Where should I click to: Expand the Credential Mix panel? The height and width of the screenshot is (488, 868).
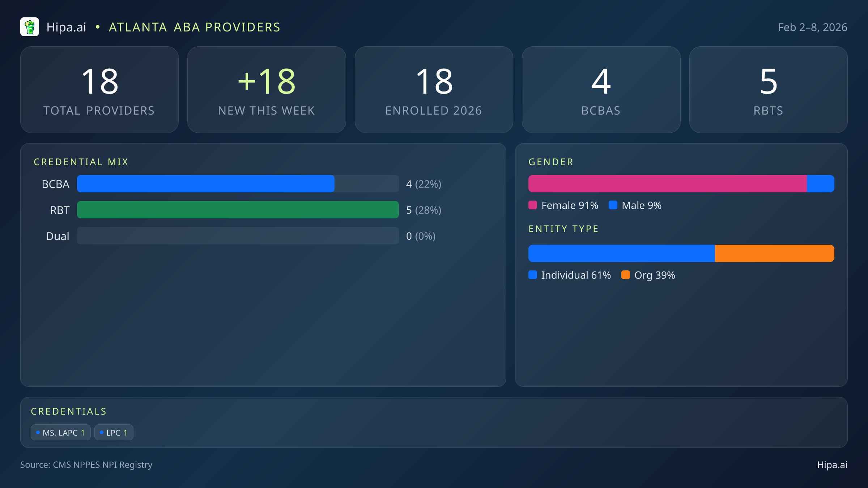tap(81, 162)
